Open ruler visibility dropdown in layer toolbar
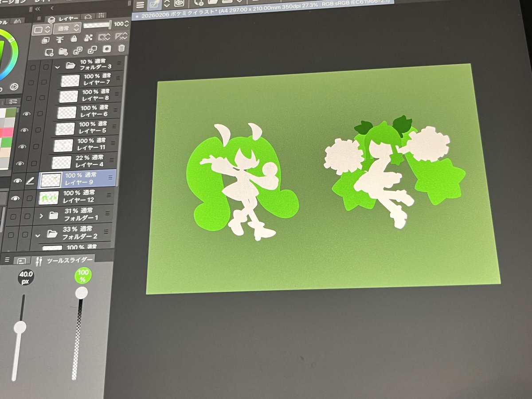This screenshot has height=399, width=532. click(121, 37)
